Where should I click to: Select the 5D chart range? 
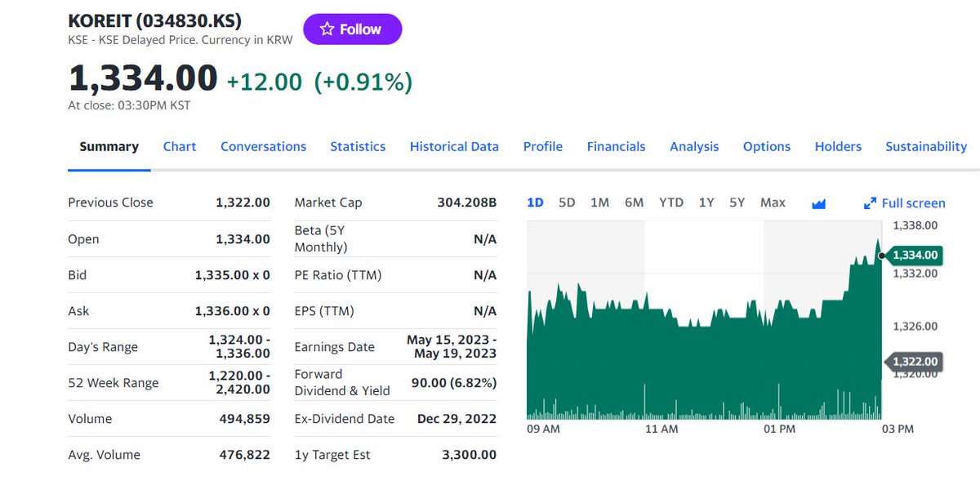coord(567,203)
